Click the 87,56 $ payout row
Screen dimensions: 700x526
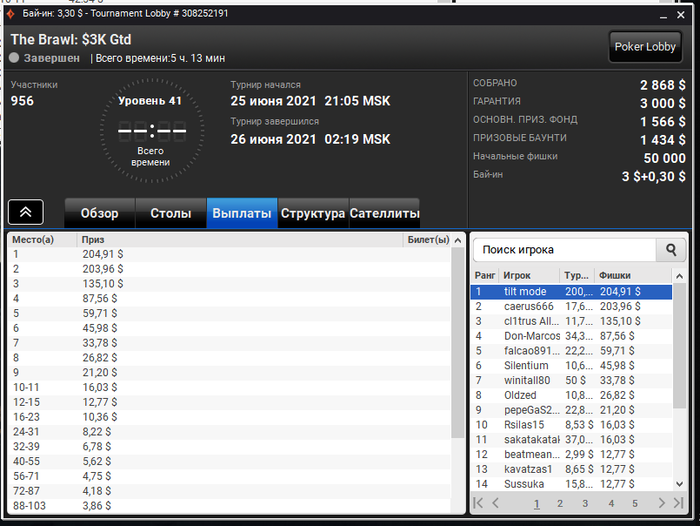[229, 298]
